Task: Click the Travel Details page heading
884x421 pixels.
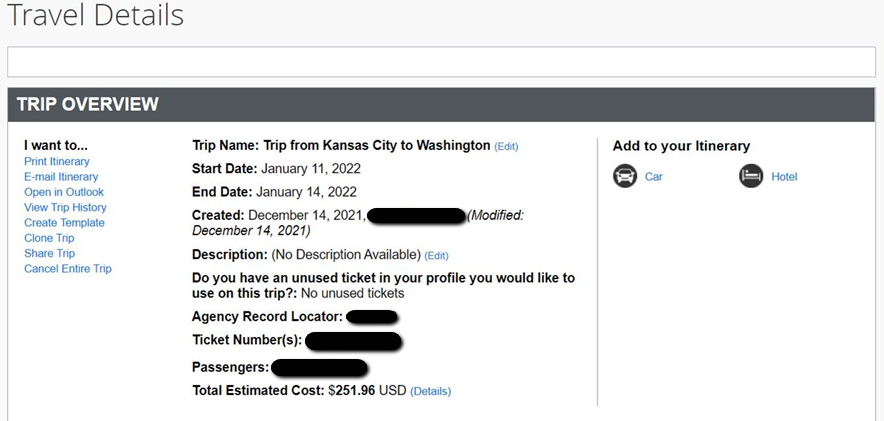Action: pyautogui.click(x=96, y=15)
